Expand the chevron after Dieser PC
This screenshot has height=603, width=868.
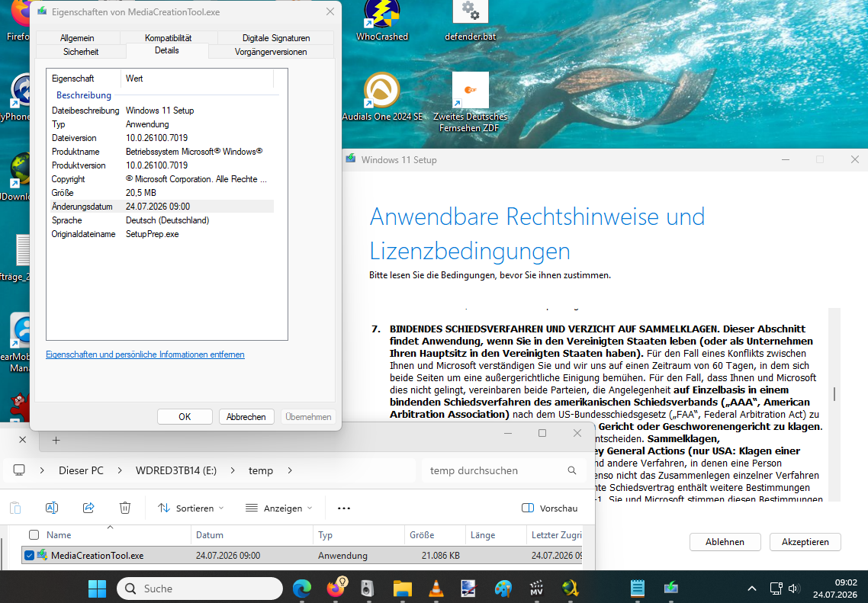120,470
